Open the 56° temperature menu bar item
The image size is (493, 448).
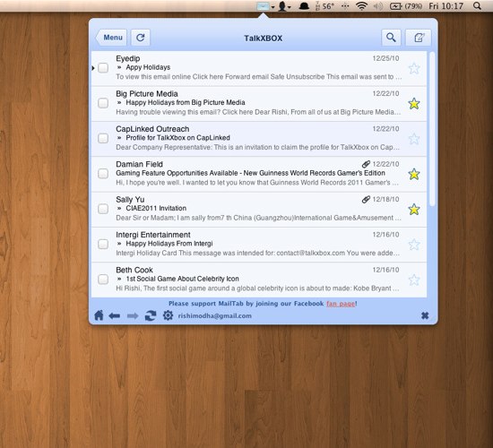pyautogui.click(x=325, y=6)
